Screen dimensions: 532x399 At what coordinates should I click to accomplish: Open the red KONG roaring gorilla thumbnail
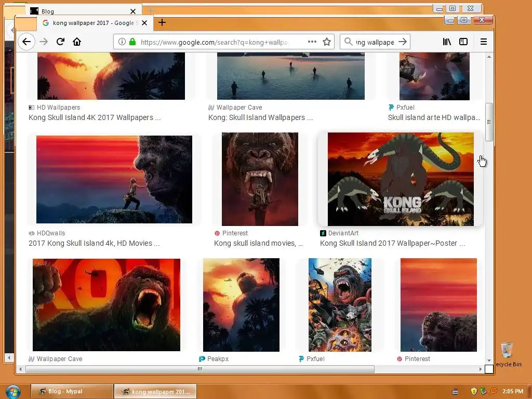coord(107,304)
